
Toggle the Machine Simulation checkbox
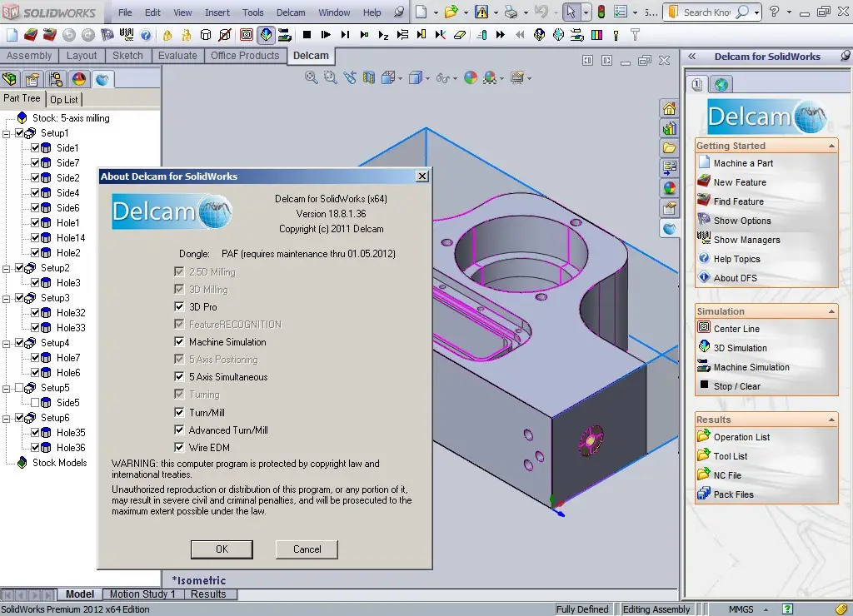click(x=179, y=341)
